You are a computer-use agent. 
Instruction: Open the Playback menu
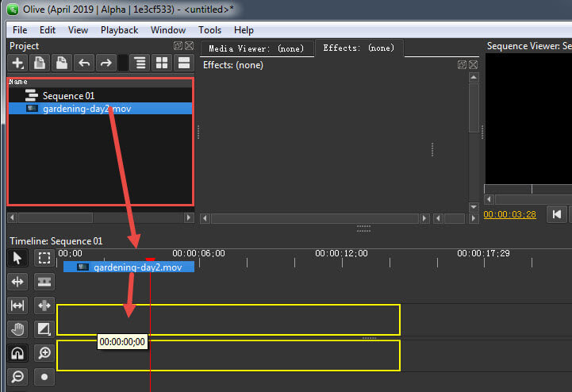click(119, 30)
